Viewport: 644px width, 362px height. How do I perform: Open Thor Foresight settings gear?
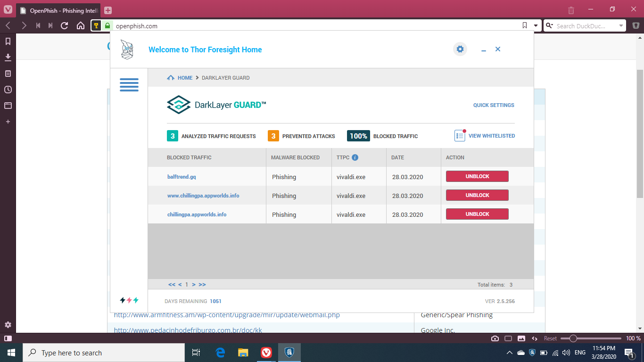(x=460, y=49)
